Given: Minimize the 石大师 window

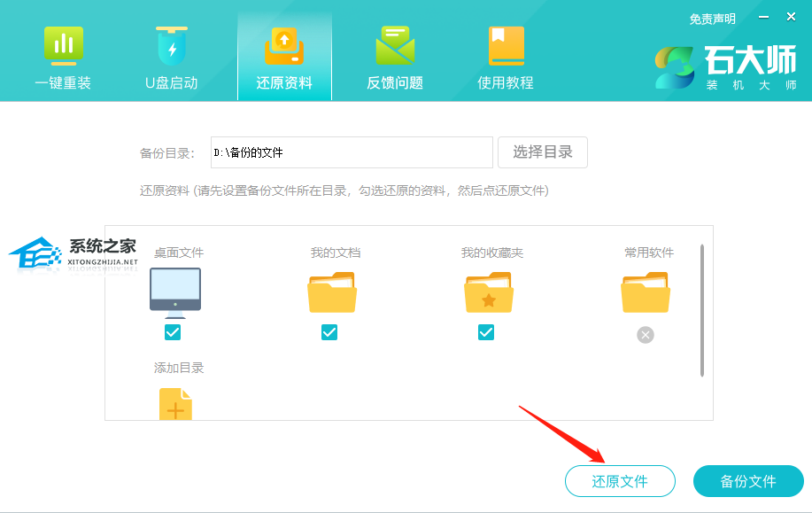Looking at the screenshot, I should 763,17.
